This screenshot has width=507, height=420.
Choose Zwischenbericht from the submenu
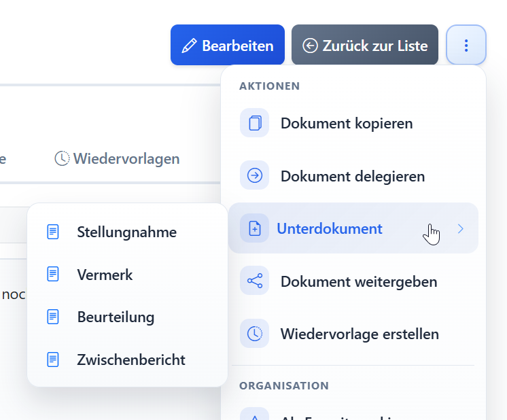(130, 360)
